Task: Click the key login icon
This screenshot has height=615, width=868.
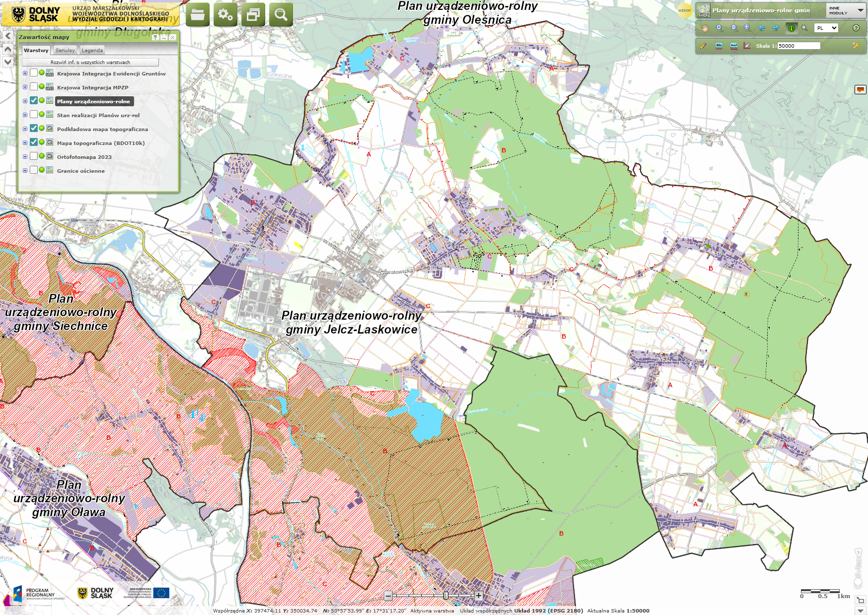Action: 856,46
